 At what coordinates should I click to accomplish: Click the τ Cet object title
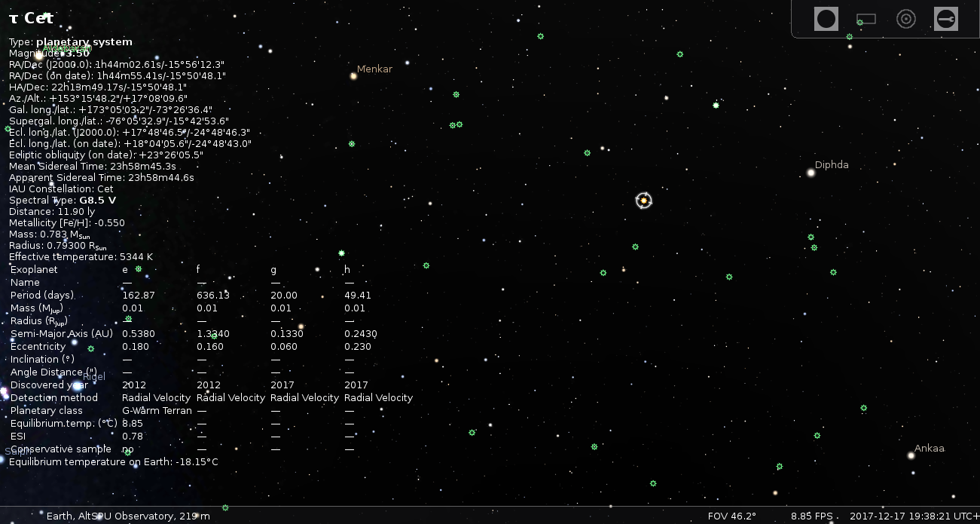point(32,18)
